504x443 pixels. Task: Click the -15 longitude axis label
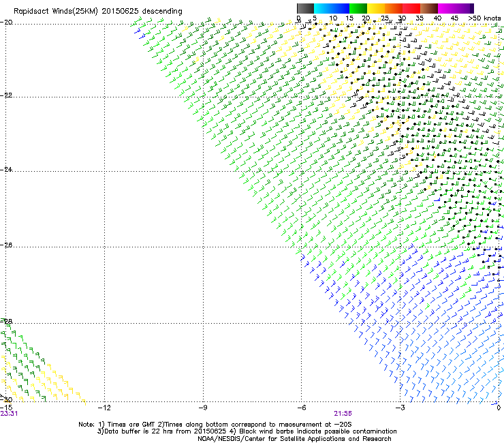click(x=6, y=408)
